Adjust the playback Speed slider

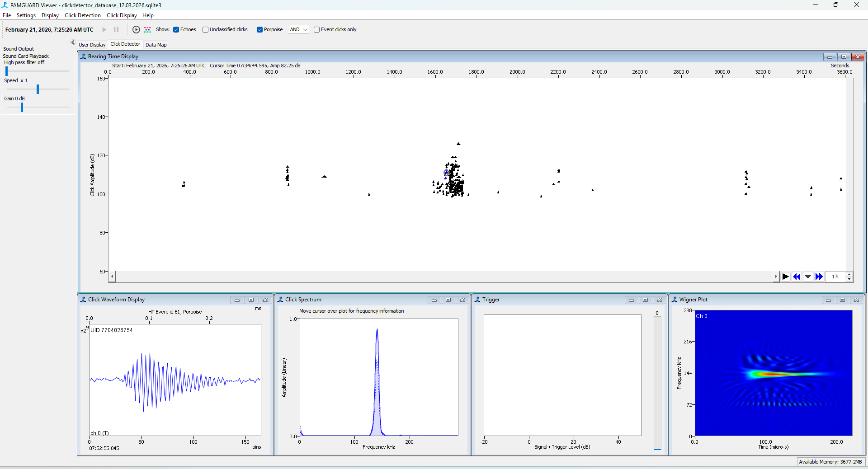(x=37, y=89)
